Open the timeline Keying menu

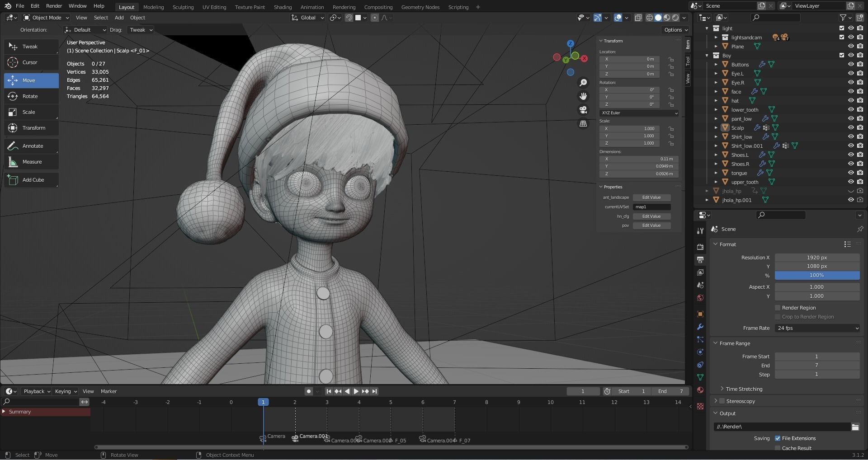(x=66, y=391)
